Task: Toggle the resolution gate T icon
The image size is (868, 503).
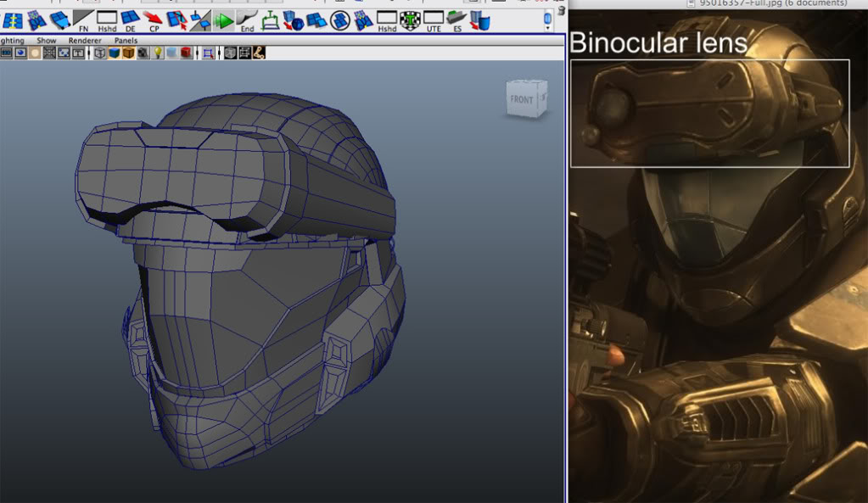Action: tap(78, 53)
